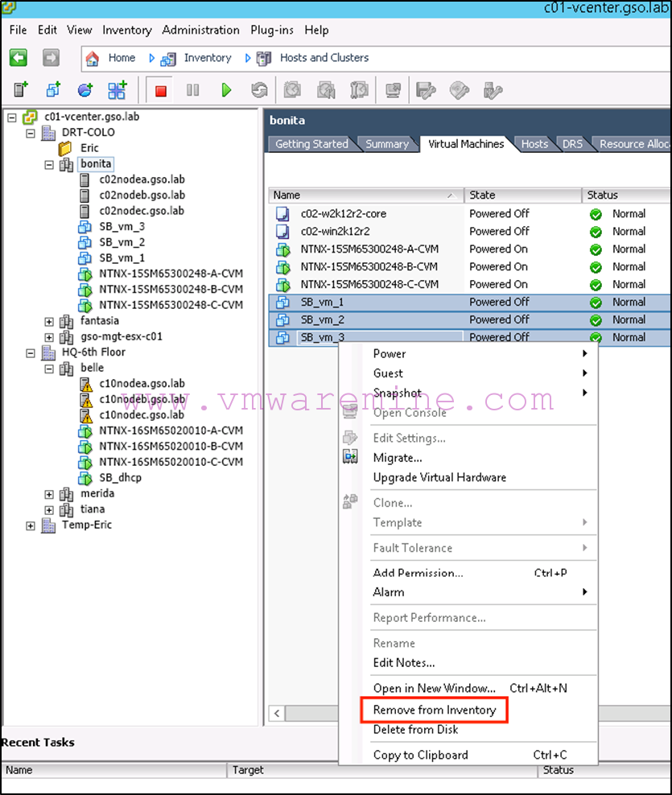This screenshot has height=795, width=672.
Task: Click the Eric folder icon in tree
Action: tap(65, 148)
